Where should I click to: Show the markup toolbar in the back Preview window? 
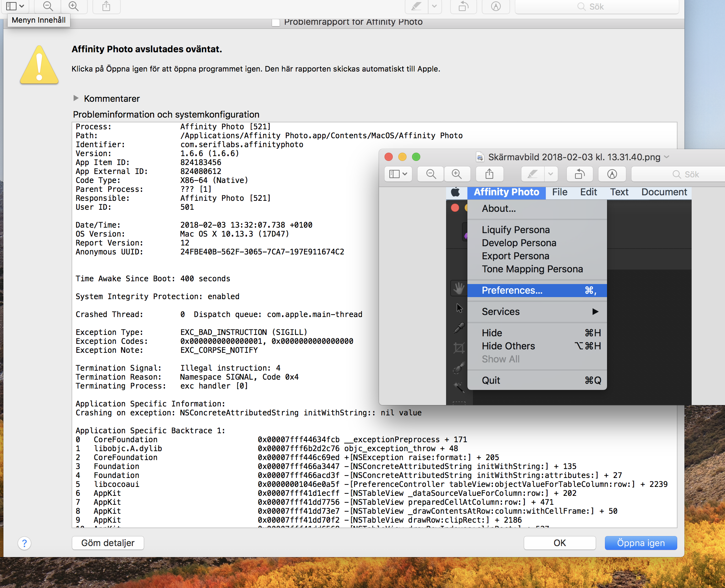496,6
